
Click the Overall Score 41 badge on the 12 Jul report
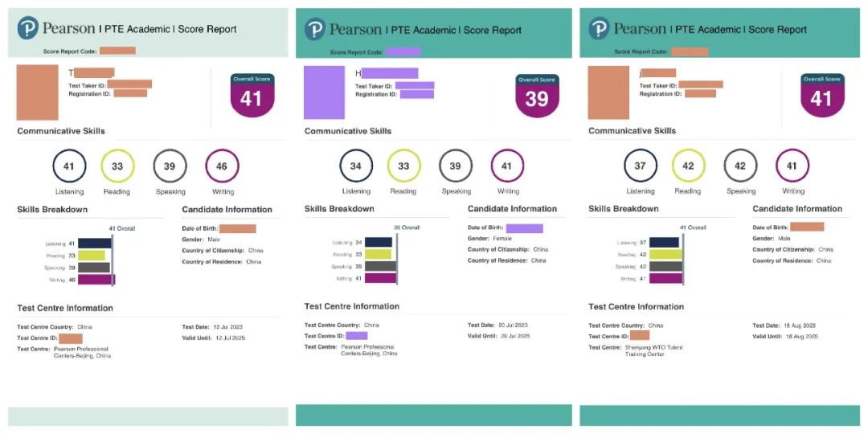pyautogui.click(x=252, y=95)
